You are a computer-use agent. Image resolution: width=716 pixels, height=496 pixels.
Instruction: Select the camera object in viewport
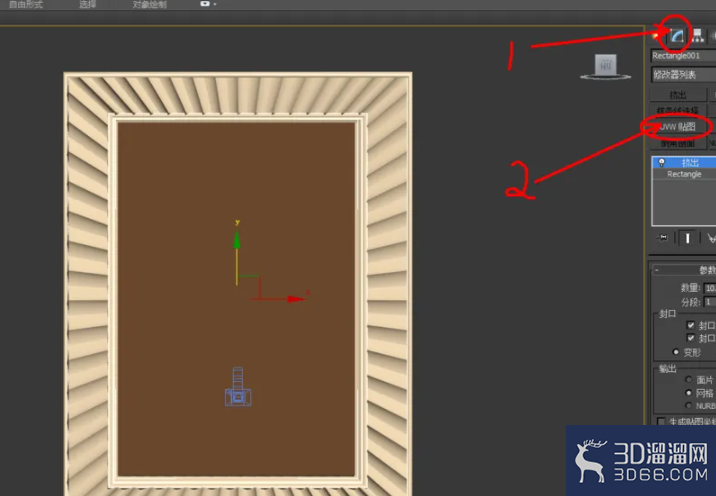pos(238,387)
